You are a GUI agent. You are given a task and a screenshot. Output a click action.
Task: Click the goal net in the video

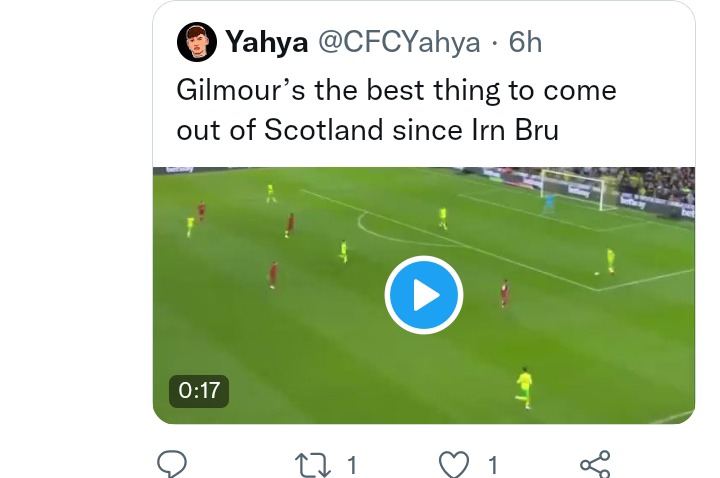point(574,189)
